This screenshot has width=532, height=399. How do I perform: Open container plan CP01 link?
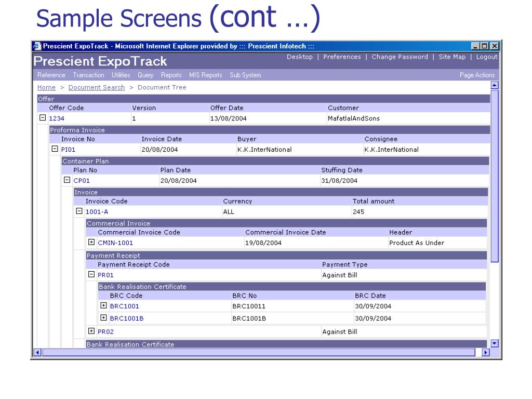[x=82, y=181]
